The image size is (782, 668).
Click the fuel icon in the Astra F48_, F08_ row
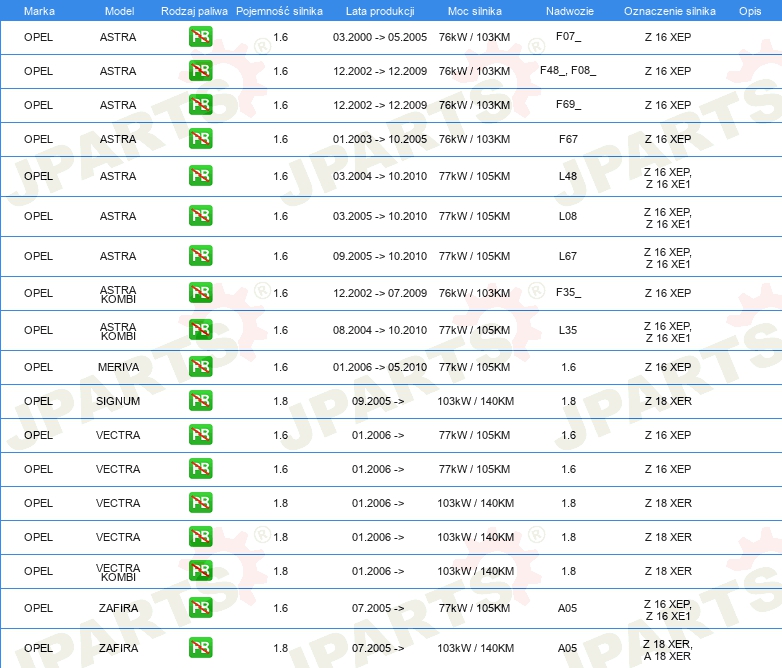tap(200, 71)
